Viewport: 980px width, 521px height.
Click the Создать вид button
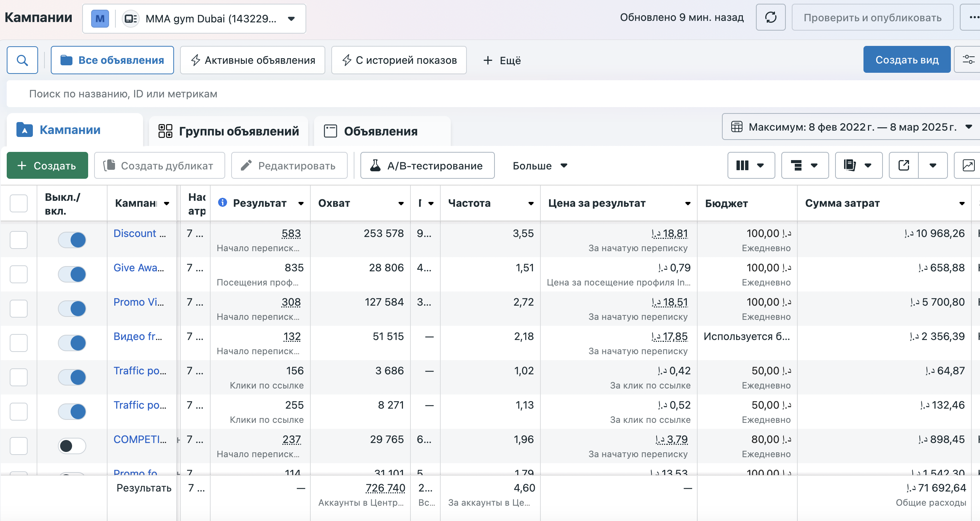point(907,60)
